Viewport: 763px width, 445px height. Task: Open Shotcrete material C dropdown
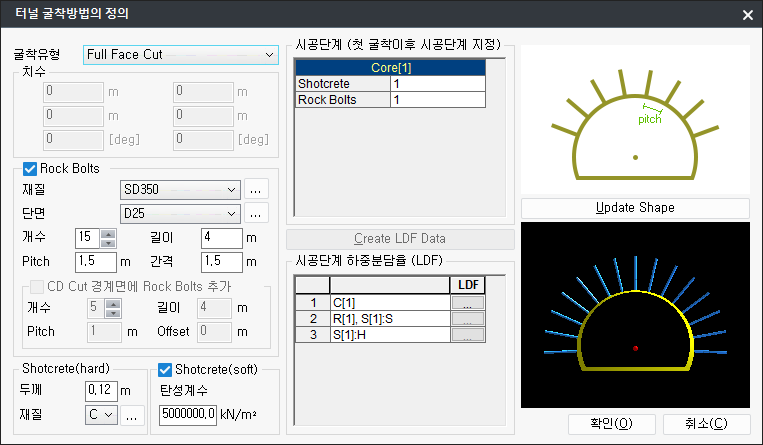click(x=107, y=414)
